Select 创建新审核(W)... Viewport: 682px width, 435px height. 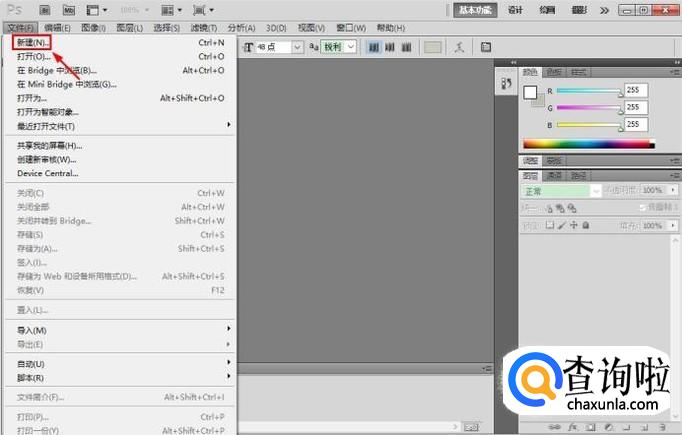120,160
